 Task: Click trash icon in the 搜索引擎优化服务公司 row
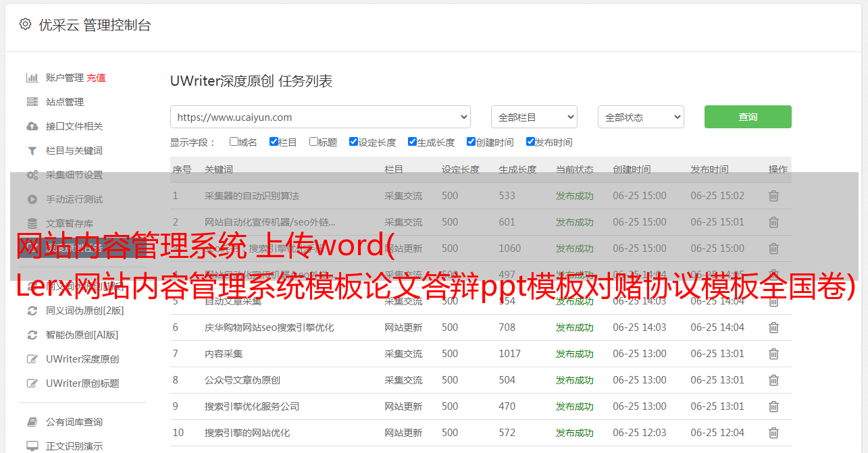(773, 406)
